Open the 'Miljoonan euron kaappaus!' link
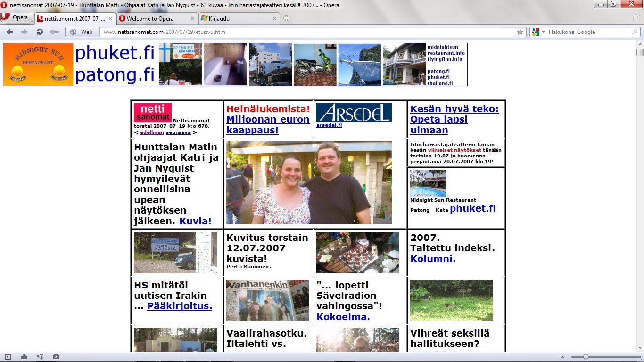The image size is (644, 362). point(268,124)
